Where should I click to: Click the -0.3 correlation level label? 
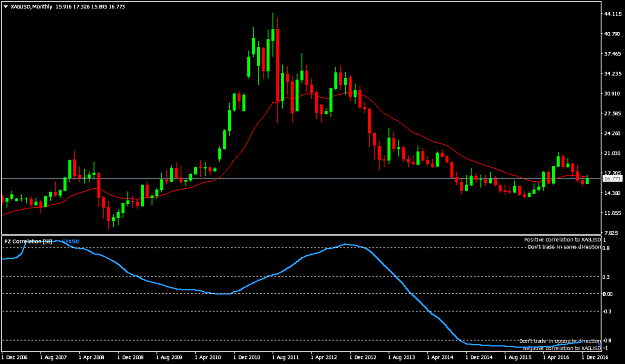pos(607,312)
